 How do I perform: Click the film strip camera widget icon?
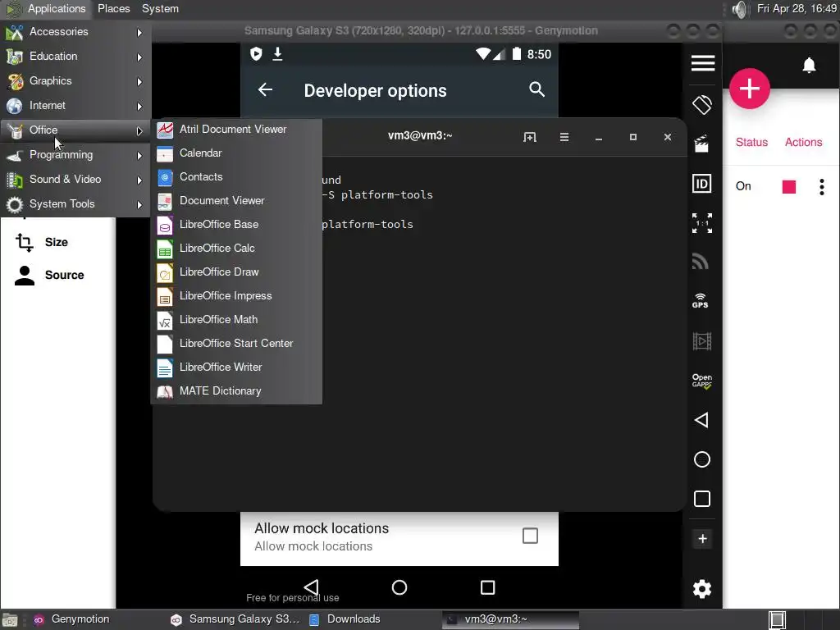(702, 340)
